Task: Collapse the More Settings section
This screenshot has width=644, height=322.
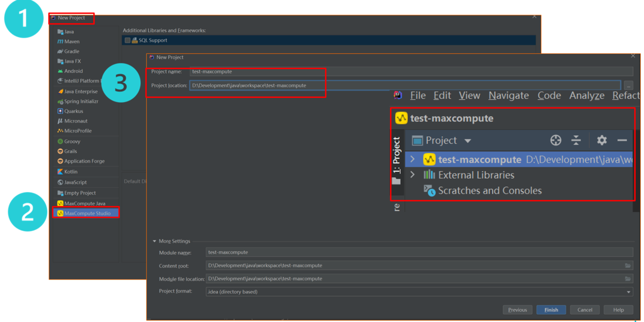Action: coord(155,241)
